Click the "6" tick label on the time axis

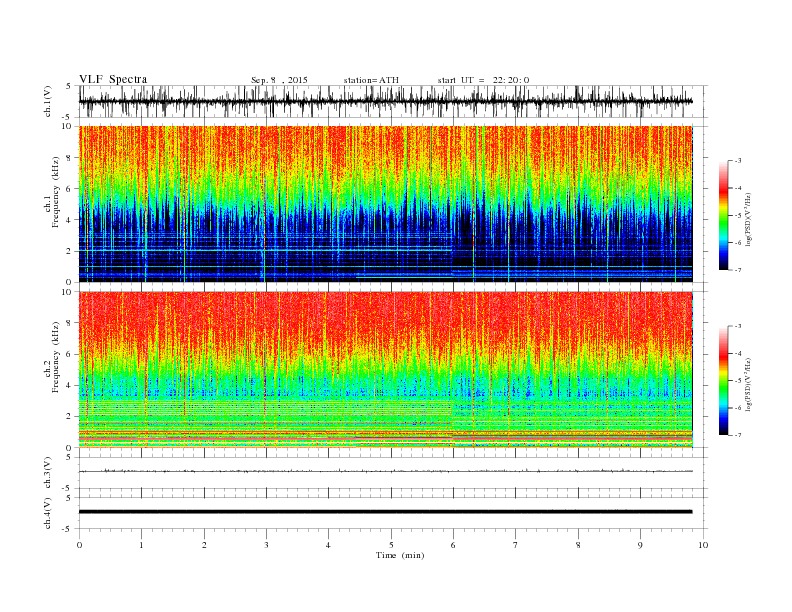pos(453,545)
